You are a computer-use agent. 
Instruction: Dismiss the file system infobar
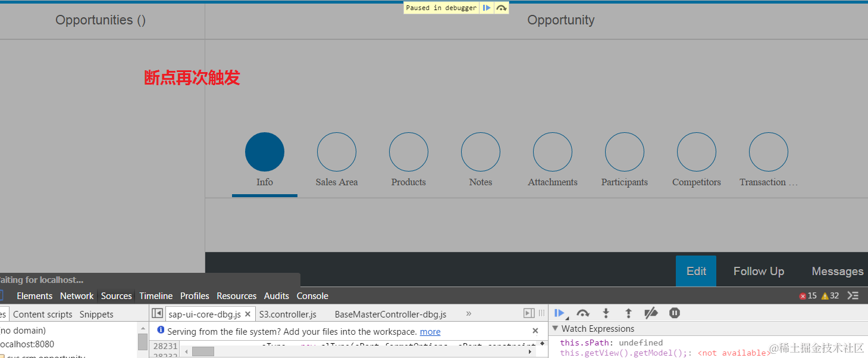535,331
